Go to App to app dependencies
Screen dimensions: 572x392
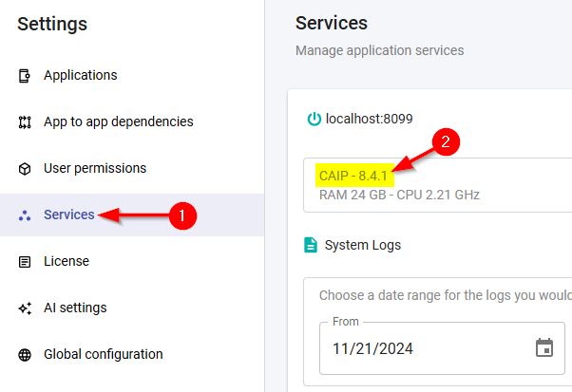pos(119,121)
